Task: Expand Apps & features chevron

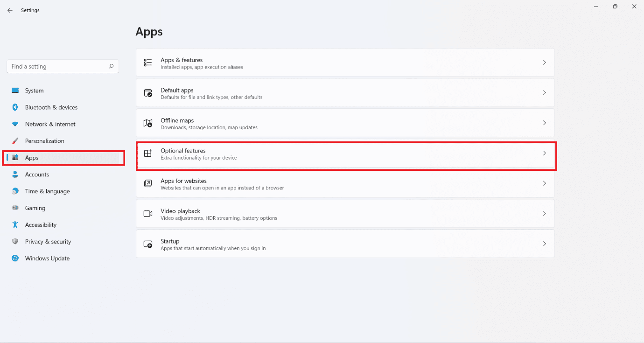Action: [x=544, y=63]
